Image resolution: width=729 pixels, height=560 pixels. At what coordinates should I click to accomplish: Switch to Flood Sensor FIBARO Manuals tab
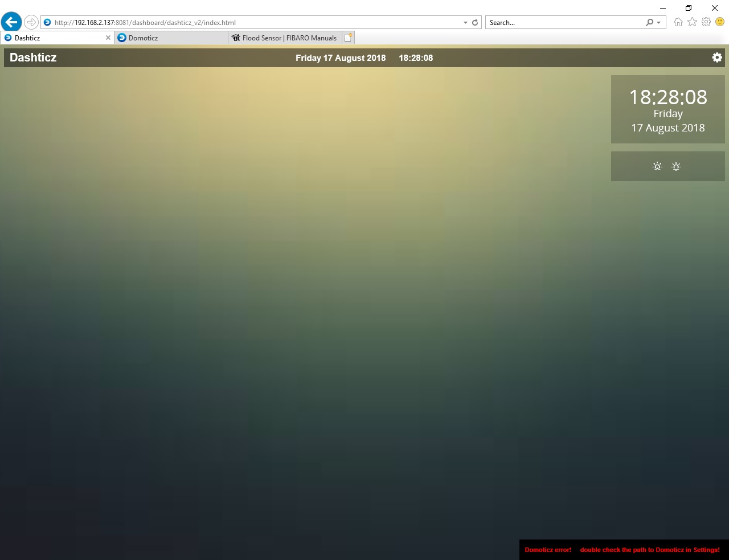point(285,38)
